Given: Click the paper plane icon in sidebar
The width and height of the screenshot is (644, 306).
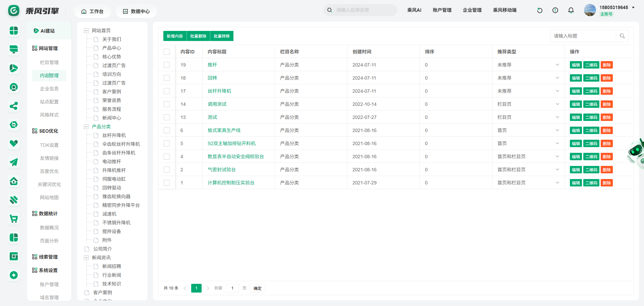Looking at the screenshot, I should (x=14, y=163).
